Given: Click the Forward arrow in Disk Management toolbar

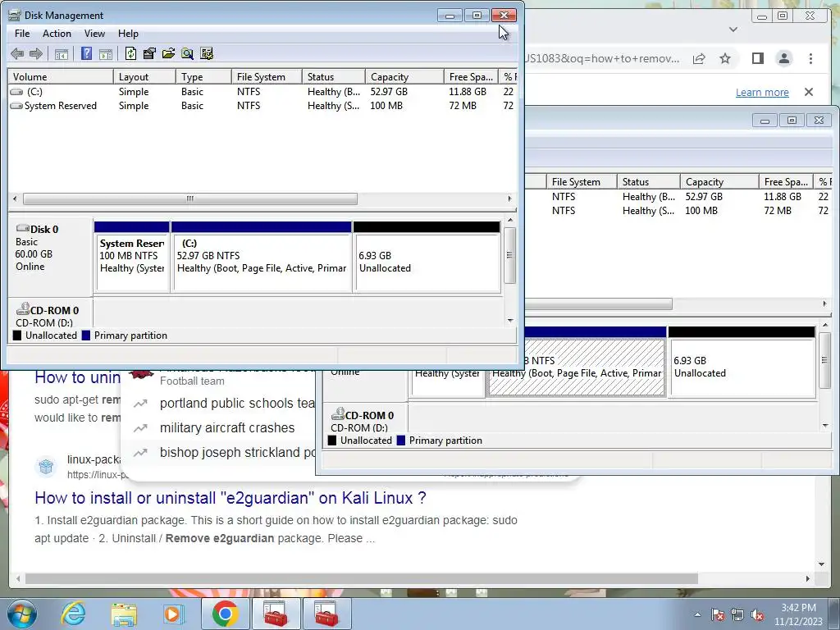Looking at the screenshot, I should pos(36,53).
